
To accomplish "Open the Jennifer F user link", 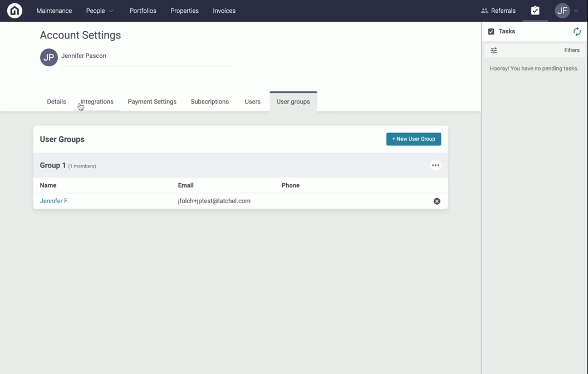I will coord(53,201).
